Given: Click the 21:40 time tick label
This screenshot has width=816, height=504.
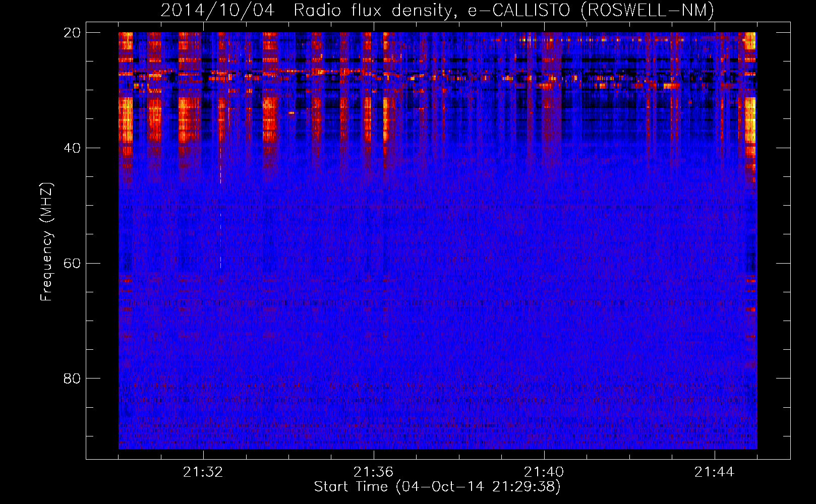Looking at the screenshot, I should pyautogui.click(x=544, y=472).
